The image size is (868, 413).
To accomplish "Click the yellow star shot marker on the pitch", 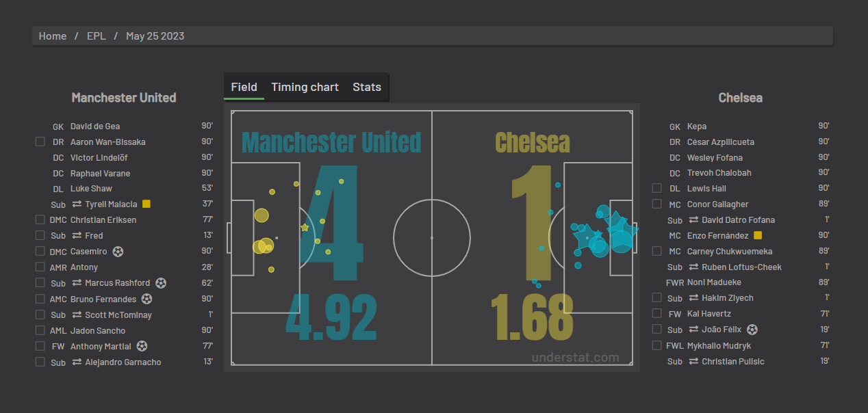I will (x=305, y=227).
